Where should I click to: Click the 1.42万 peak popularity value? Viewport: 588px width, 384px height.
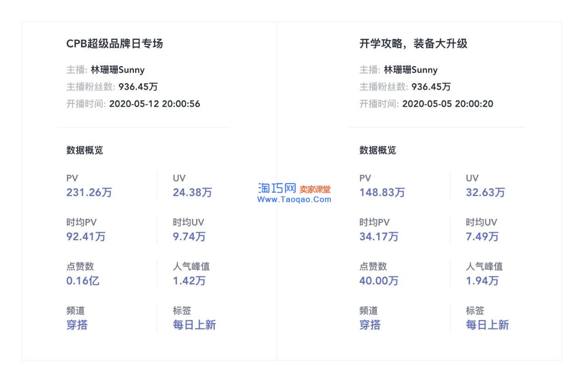pyautogui.click(x=189, y=281)
